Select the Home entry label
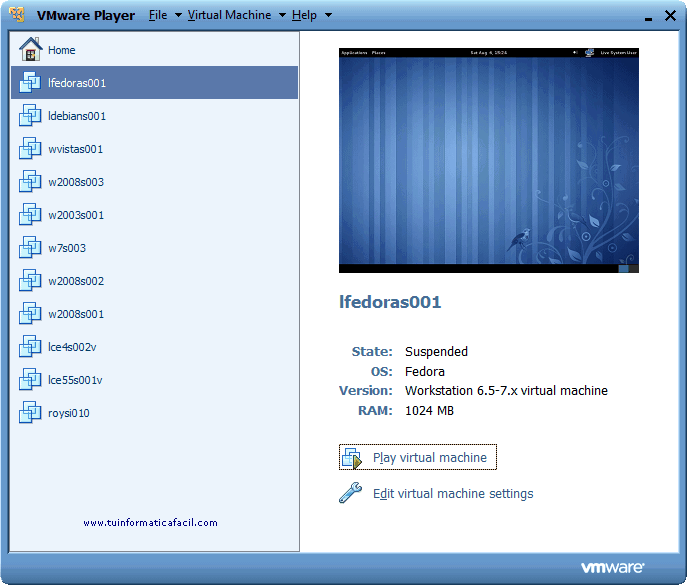687x585 pixels. tap(62, 50)
